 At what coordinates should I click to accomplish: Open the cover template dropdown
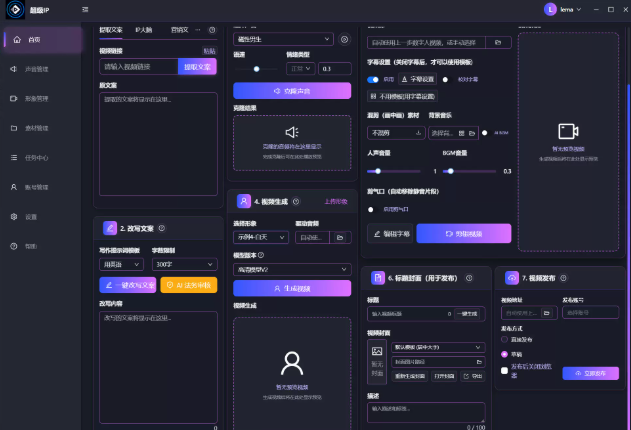coord(438,347)
